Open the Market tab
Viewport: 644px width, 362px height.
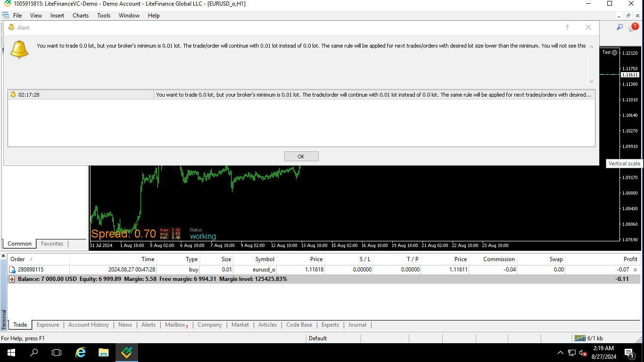tap(240, 325)
